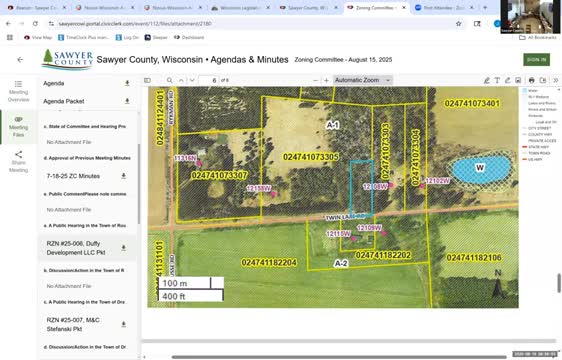562x360 pixels.
Task: Click the blue W wetland area
Action: (x=481, y=168)
